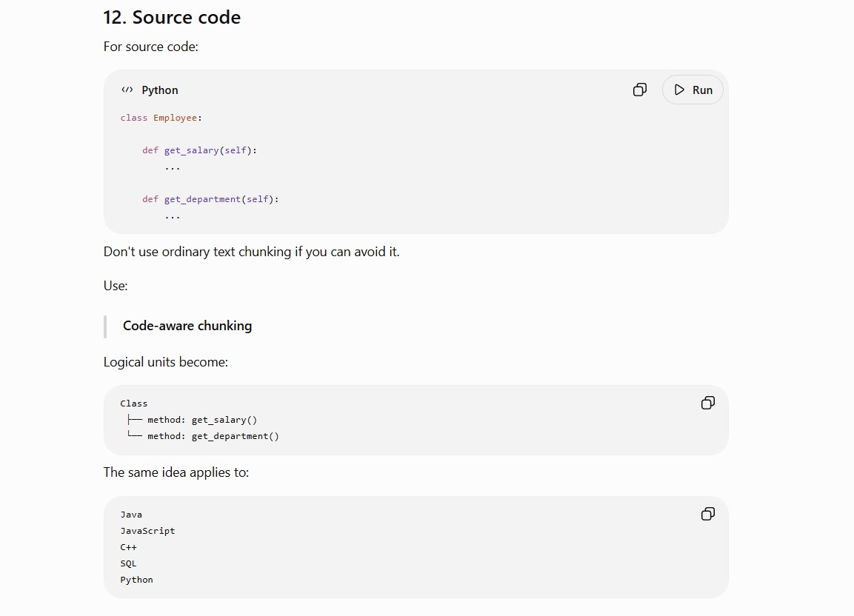This screenshot has height=616, width=854.
Task: Click 'Logical units become:' text
Action: pyautogui.click(x=166, y=362)
